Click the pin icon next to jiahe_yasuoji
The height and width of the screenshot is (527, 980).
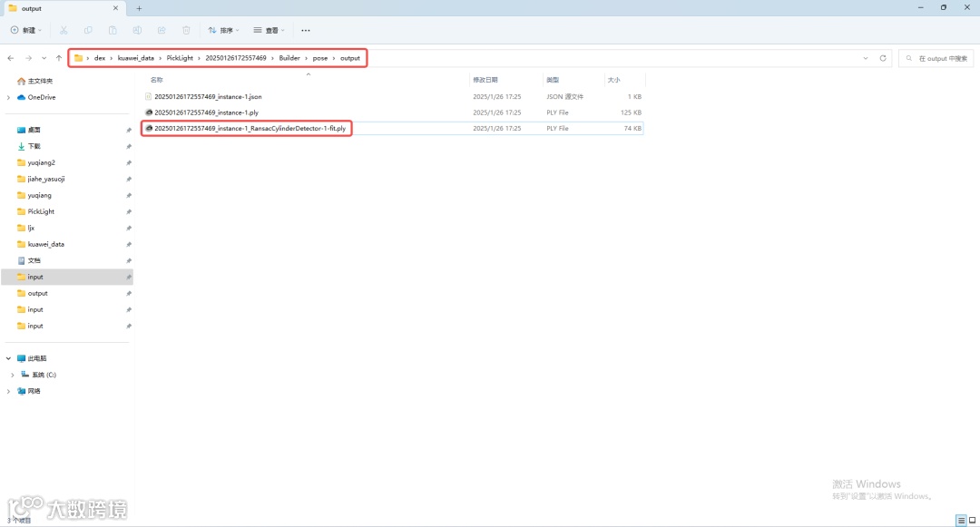click(x=129, y=180)
